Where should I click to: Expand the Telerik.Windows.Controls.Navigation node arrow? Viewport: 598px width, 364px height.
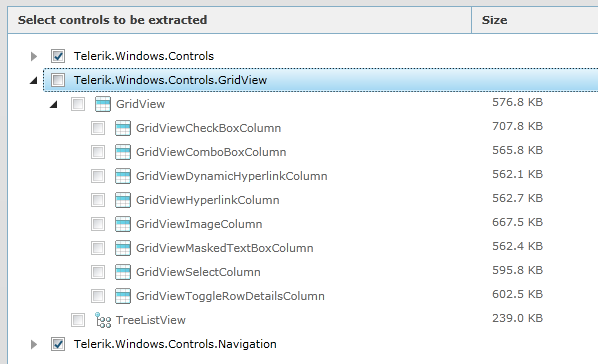[34, 345]
